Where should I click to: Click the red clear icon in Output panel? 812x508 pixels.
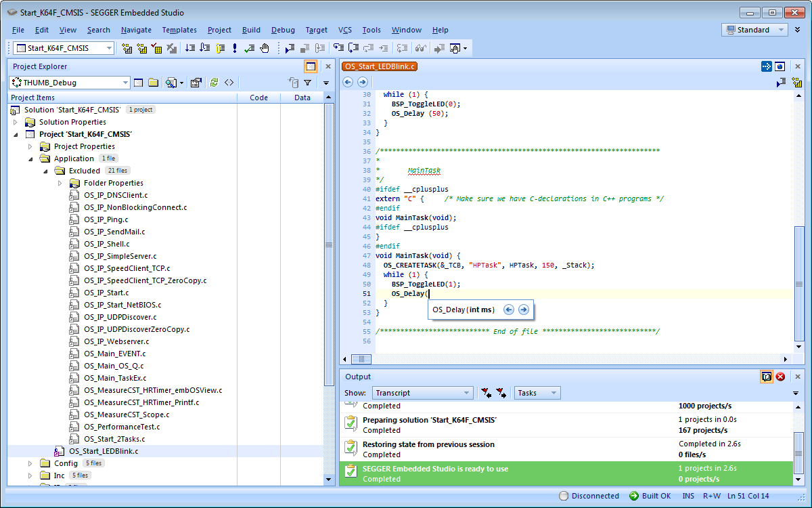780,377
